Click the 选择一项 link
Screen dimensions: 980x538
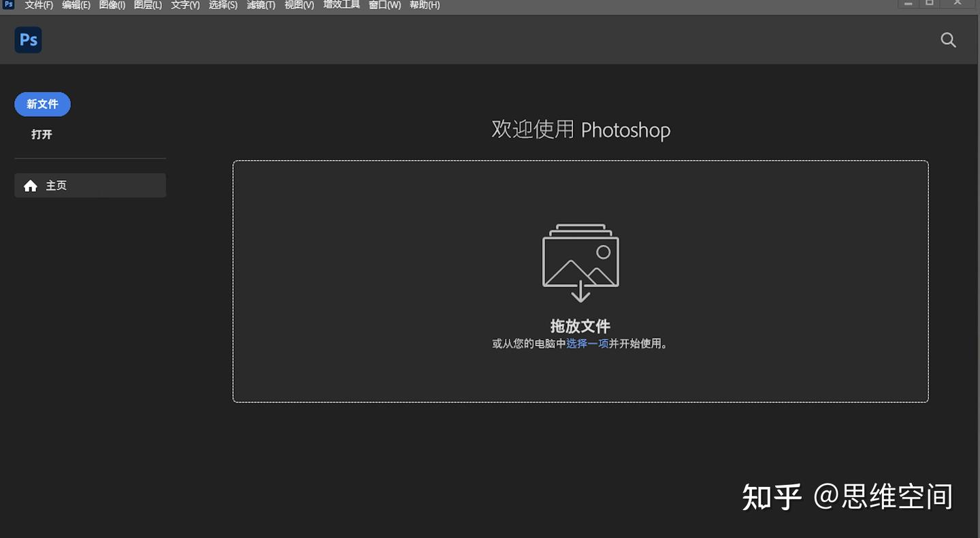click(x=587, y=344)
